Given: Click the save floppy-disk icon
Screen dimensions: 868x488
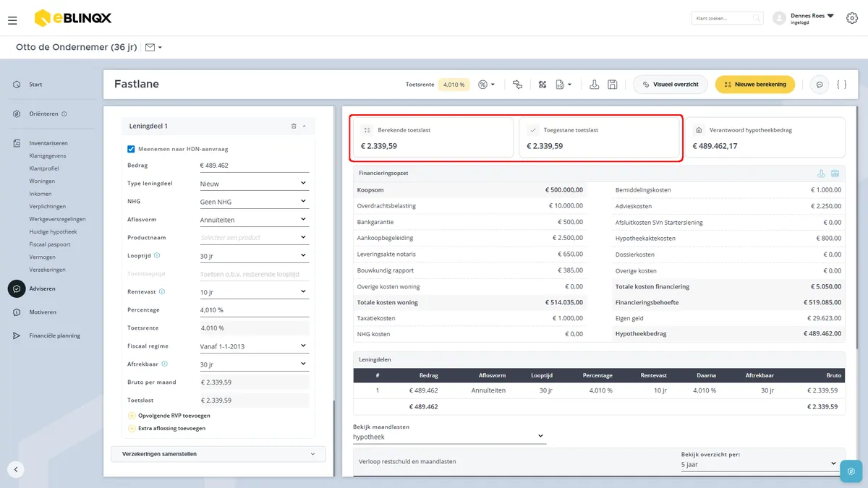Looking at the screenshot, I should (613, 85).
